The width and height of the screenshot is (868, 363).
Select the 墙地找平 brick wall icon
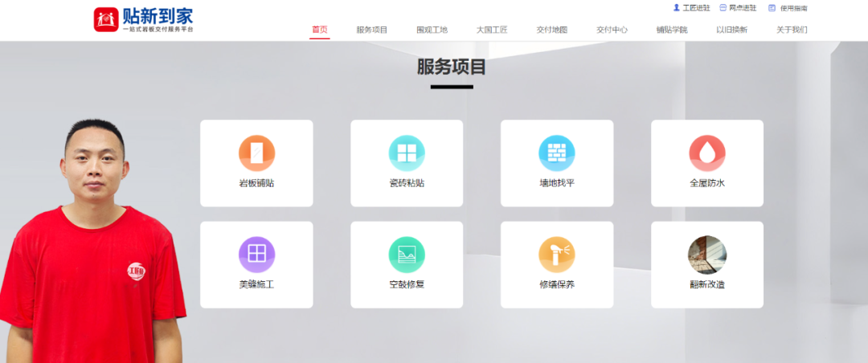[x=557, y=153]
